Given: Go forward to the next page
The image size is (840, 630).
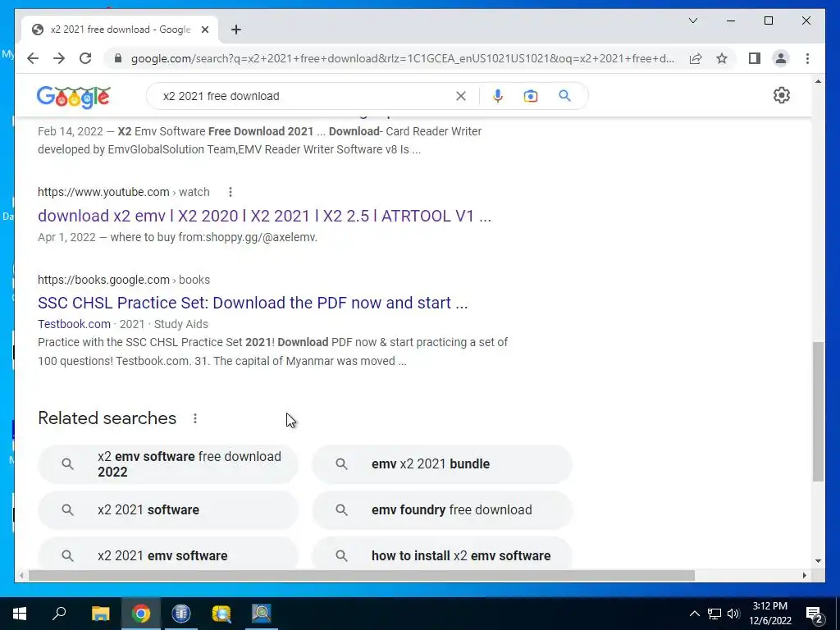Looking at the screenshot, I should click(59, 58).
